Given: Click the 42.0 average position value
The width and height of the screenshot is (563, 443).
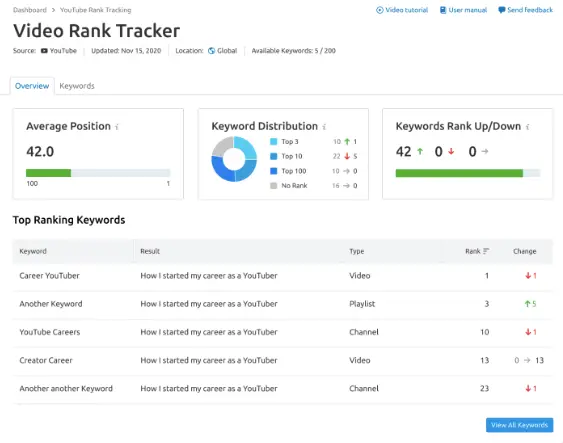Looking at the screenshot, I should [40, 151].
